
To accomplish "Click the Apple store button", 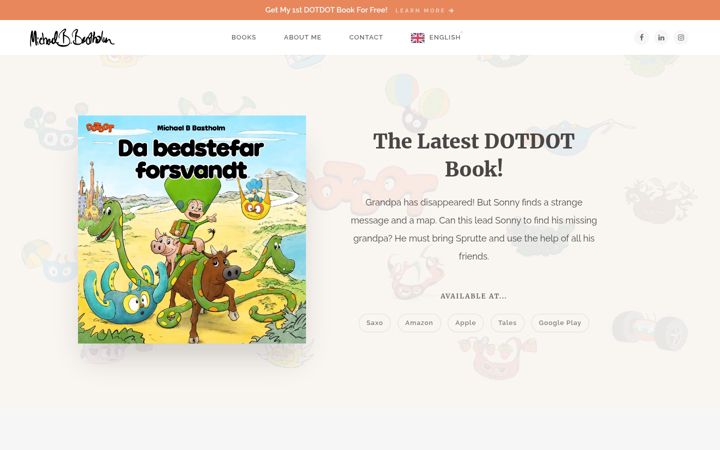I will click(465, 323).
